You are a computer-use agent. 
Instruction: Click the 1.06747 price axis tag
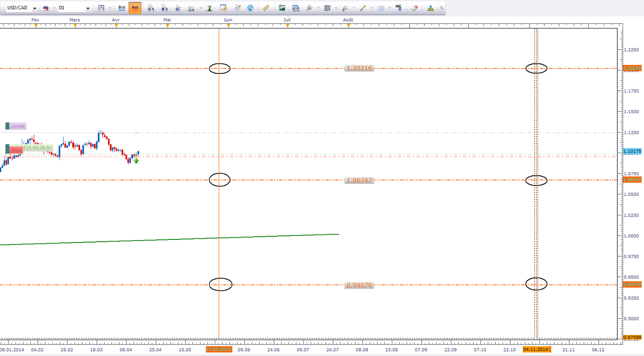pos(632,179)
